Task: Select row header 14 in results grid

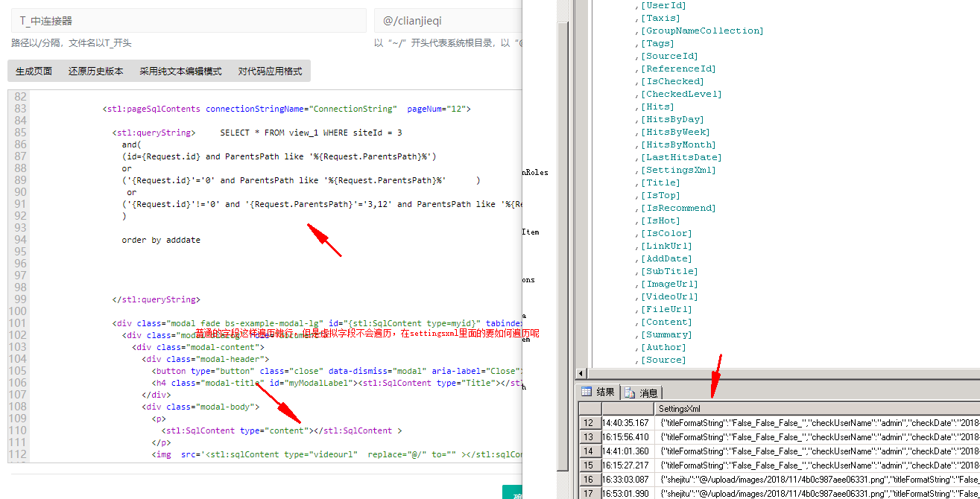Action: 589,451
